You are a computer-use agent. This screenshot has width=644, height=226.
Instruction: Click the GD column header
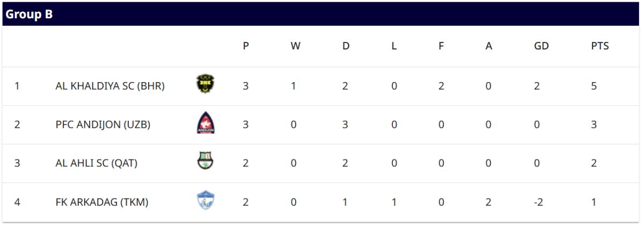[541, 46]
